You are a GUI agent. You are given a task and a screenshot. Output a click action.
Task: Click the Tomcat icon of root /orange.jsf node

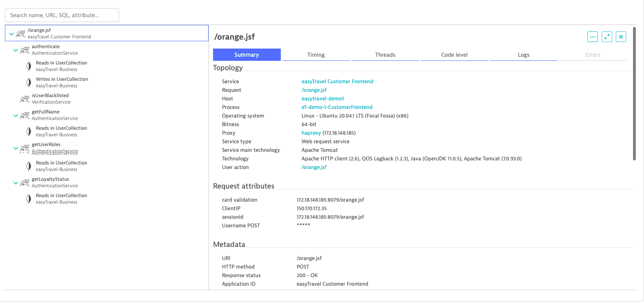click(20, 33)
